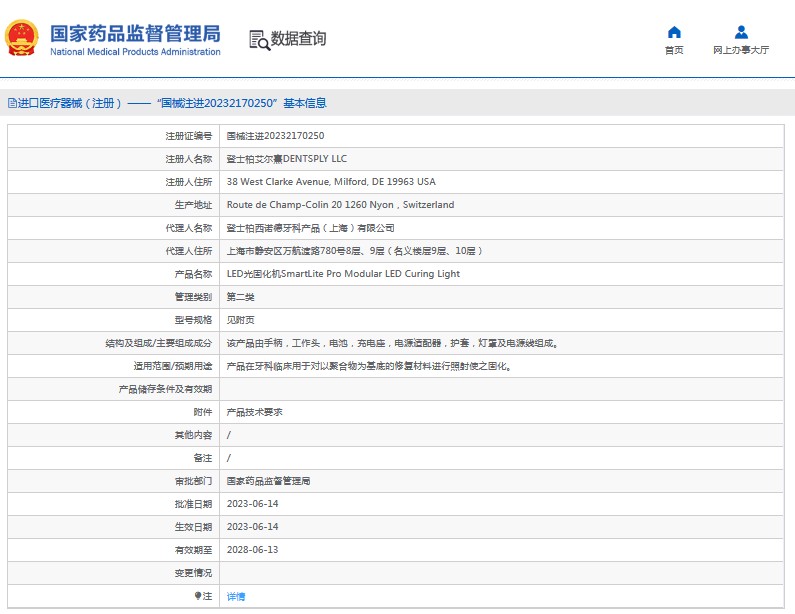The image size is (795, 614).
Task: Click the 附件 label
Action: click(x=202, y=412)
